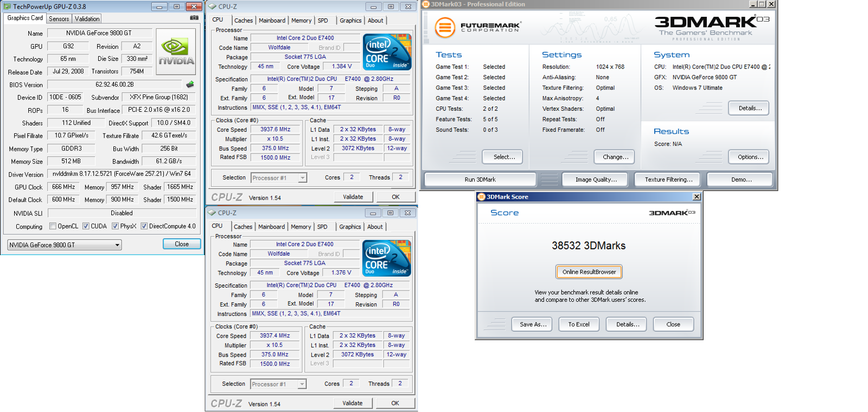Open Mainboard tab in lower CPU-Z
Image resolution: width=868 pixels, height=412 pixels.
[x=271, y=227]
